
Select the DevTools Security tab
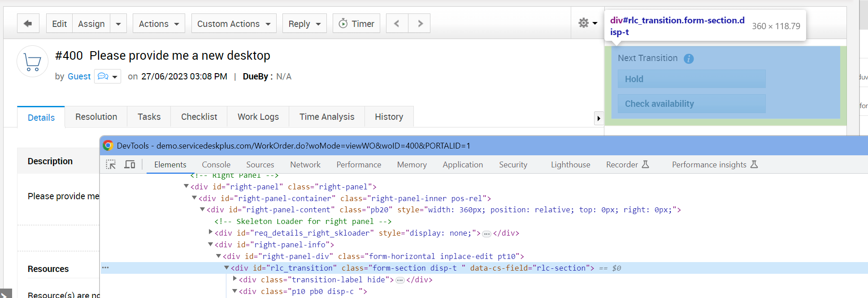(x=513, y=165)
